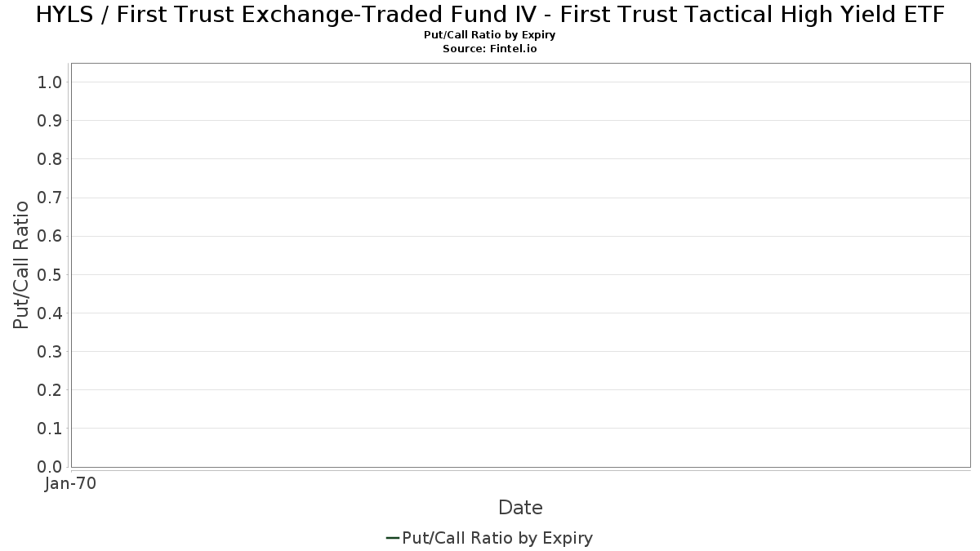980x551 pixels.
Task: Click the 1.0 y-axis tick label
Action: tap(50, 82)
